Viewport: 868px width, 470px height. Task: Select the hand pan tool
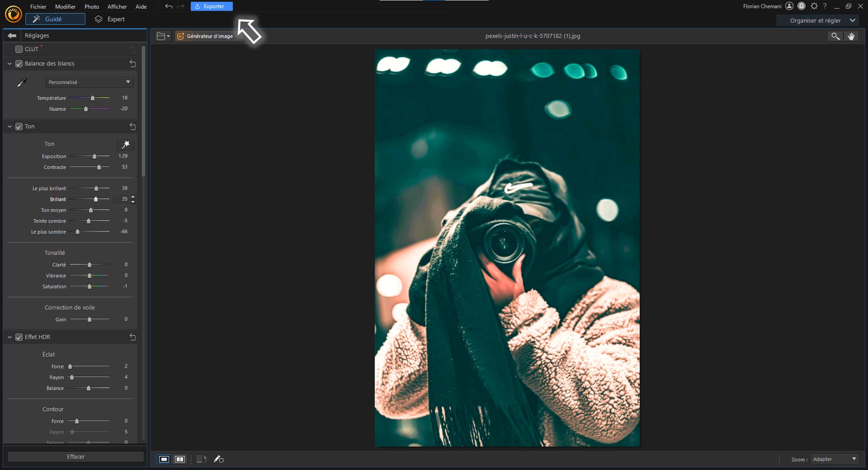point(851,36)
